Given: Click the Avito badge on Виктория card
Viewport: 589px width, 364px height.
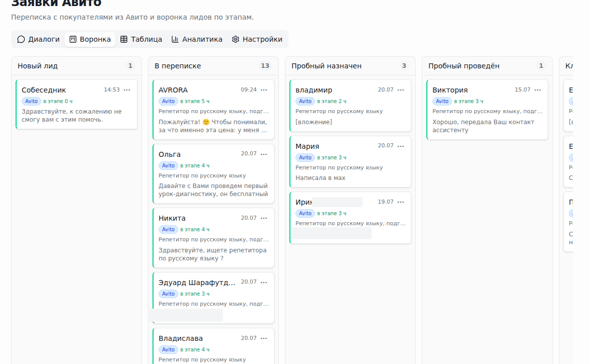Looking at the screenshot, I should pos(442,101).
